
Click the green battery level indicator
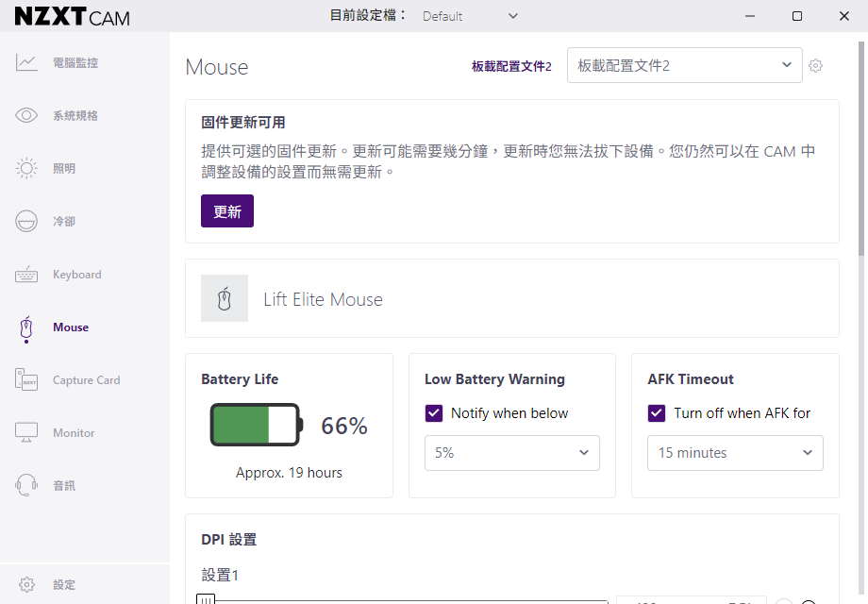point(257,426)
